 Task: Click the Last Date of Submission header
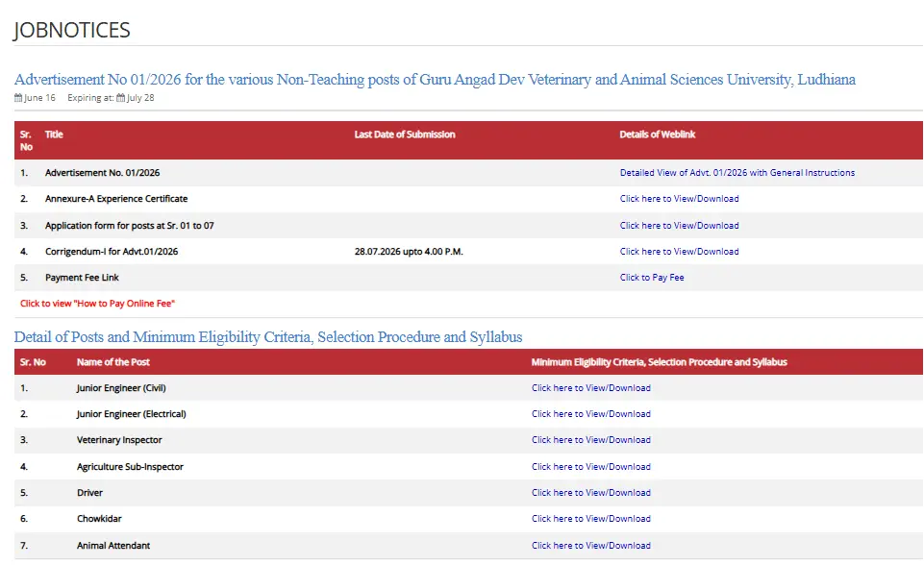tap(405, 135)
